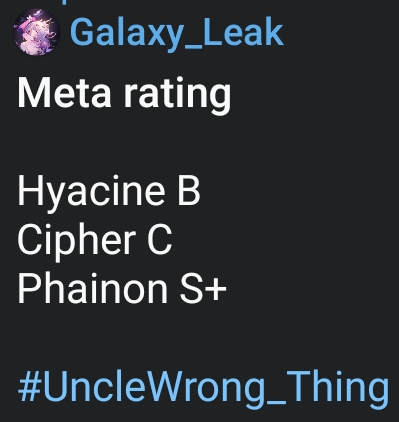This screenshot has height=422, width=399.
Task: Click the C rating after Cipher
Action: (160, 240)
